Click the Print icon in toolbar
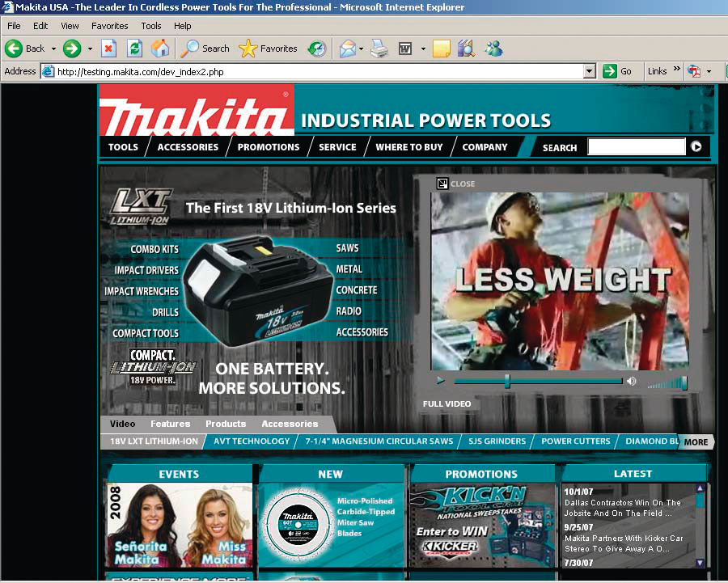The height and width of the screenshot is (583, 728). tap(379, 49)
